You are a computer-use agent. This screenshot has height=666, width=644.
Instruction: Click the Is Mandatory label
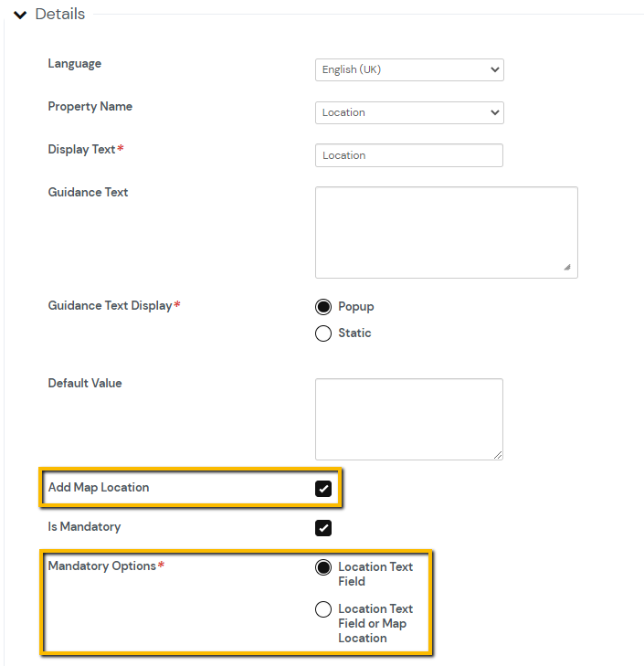tap(84, 527)
